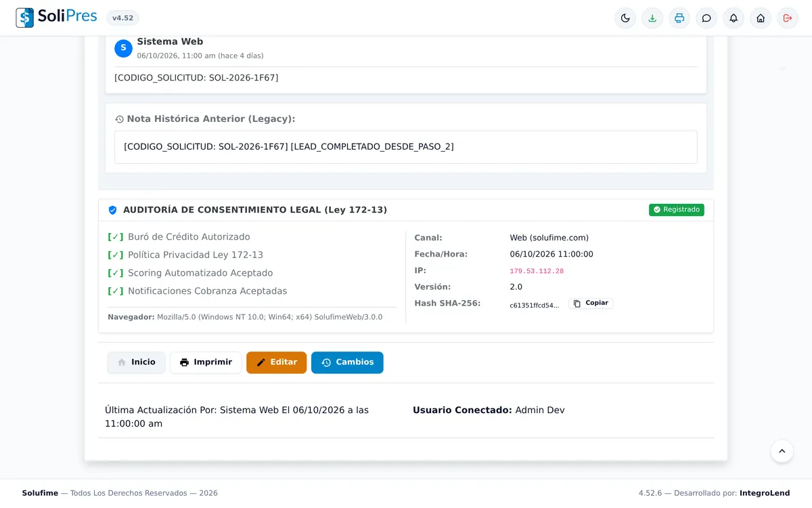Click the truncated hash c61351ffcd54...
This screenshot has height=508, width=812.
pos(535,305)
